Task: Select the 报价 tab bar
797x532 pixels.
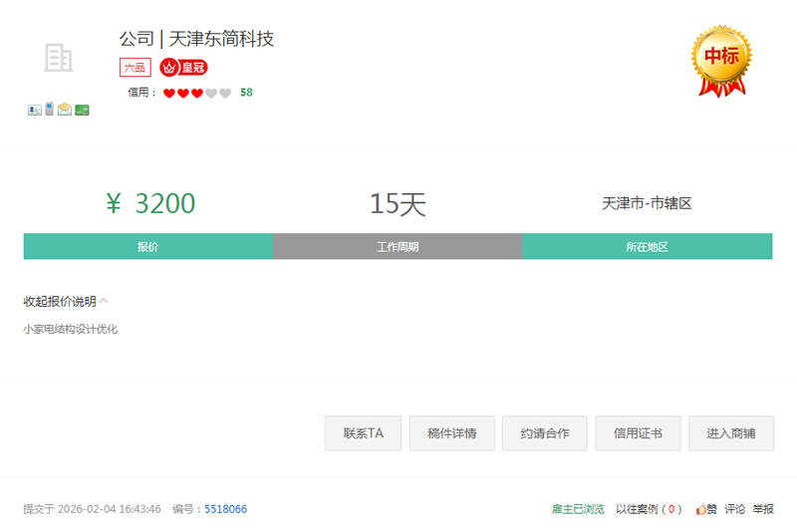Action: [x=148, y=247]
